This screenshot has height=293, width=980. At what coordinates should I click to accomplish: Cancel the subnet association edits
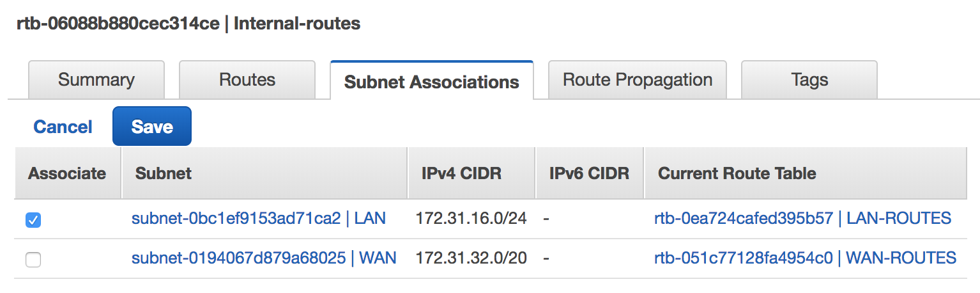[x=63, y=127]
